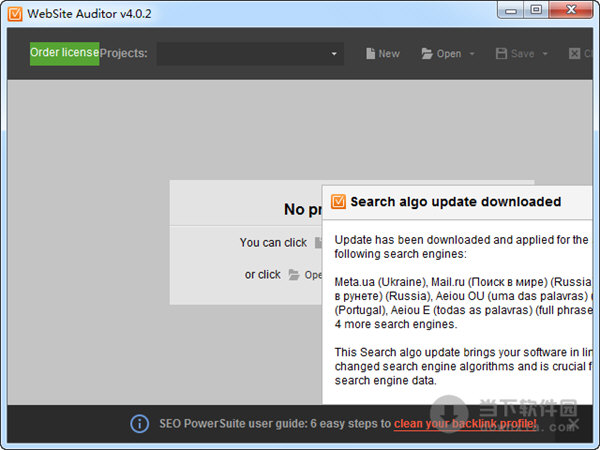600x450 pixels.
Task: Click the icon beside 'Search algo update downloaded'
Action: point(338,202)
